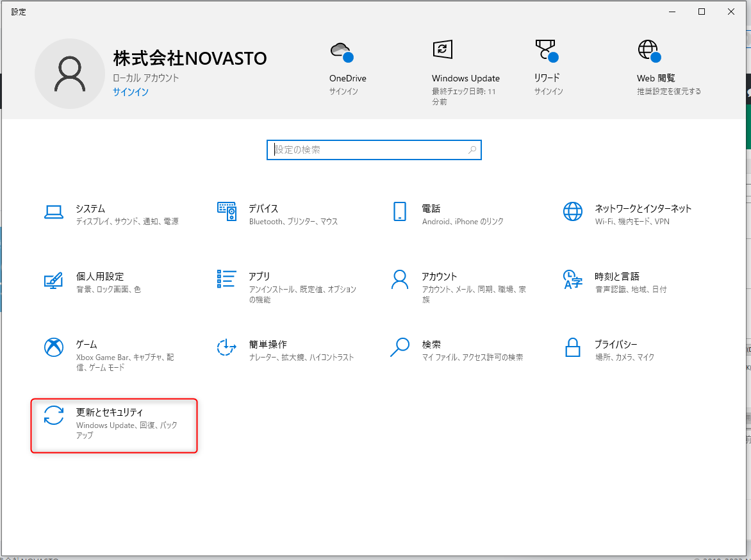Image resolution: width=751 pixels, height=560 pixels.
Task: Open the Windows Update status tile
Action: point(466,73)
